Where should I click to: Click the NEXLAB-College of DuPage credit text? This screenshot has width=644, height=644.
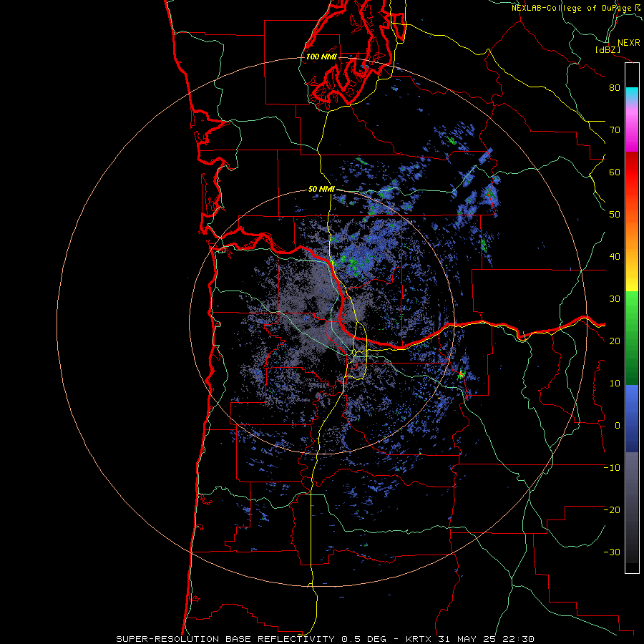coord(572,8)
